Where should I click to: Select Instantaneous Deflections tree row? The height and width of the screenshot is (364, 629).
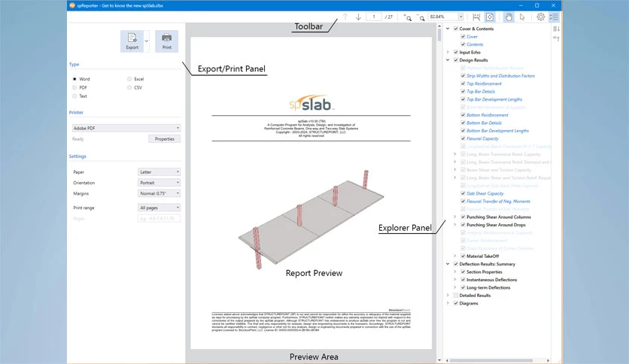click(491, 280)
